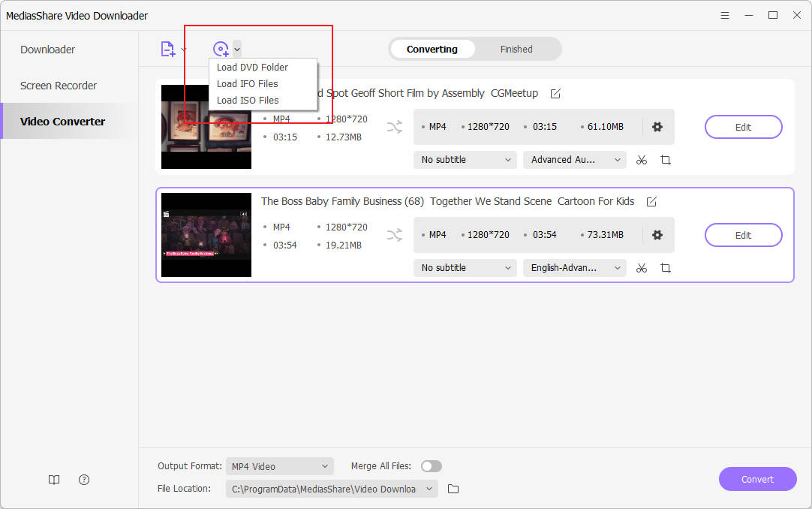Open the file location folder icon
The image size is (812, 509).
point(453,489)
